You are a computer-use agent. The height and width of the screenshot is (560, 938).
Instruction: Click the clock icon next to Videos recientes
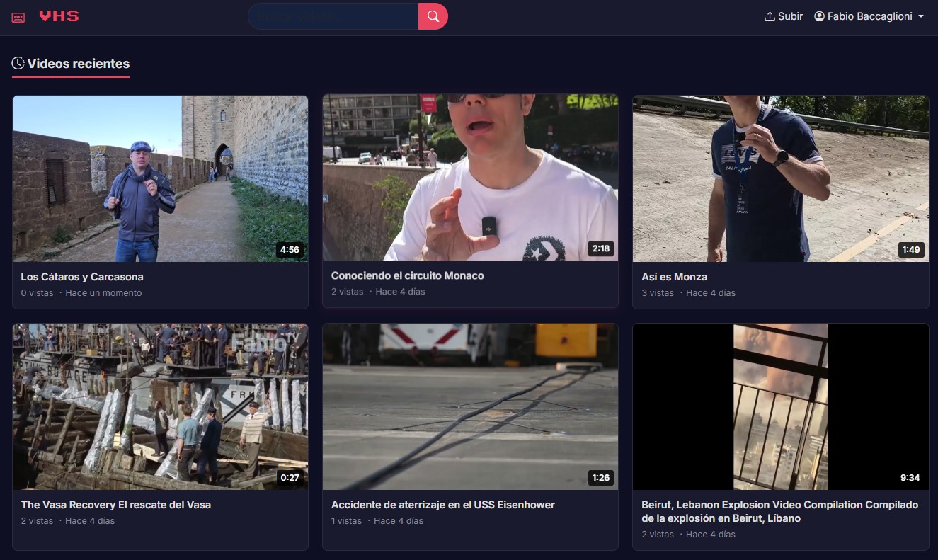18,64
